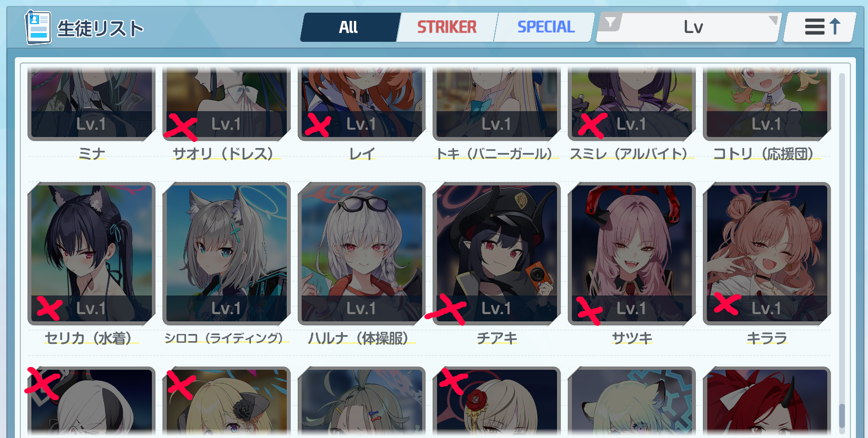The height and width of the screenshot is (438, 868).
Task: Open the Lv sort dropdown
Action: (x=689, y=27)
